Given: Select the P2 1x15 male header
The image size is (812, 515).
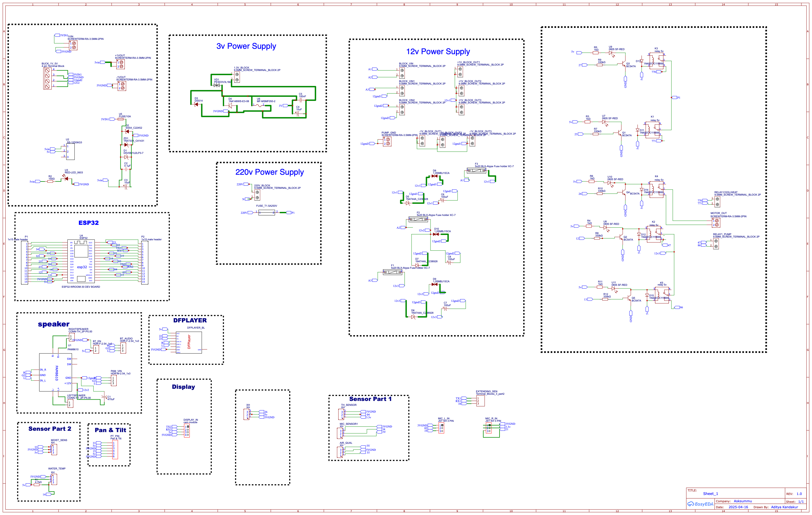Looking at the screenshot, I should tap(145, 263).
